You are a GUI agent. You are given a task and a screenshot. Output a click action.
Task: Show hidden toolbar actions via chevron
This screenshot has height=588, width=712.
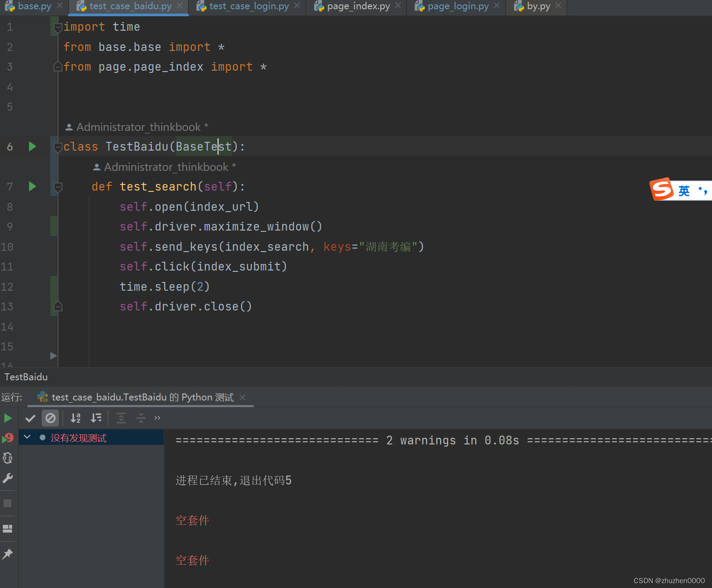[x=157, y=418]
